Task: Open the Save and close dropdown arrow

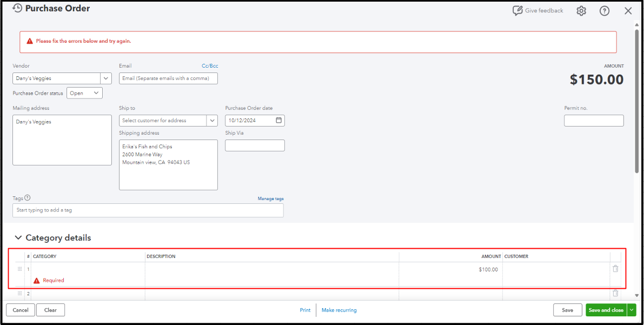Action: point(632,310)
